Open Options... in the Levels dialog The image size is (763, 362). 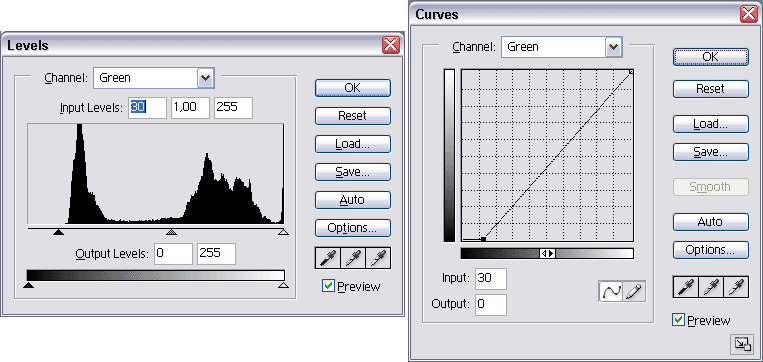tap(353, 228)
